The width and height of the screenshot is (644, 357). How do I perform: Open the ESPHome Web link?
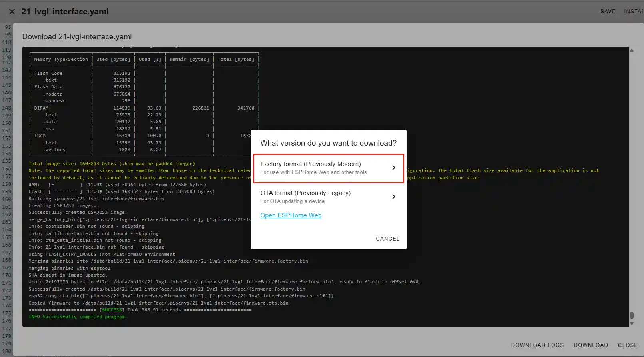click(x=291, y=215)
